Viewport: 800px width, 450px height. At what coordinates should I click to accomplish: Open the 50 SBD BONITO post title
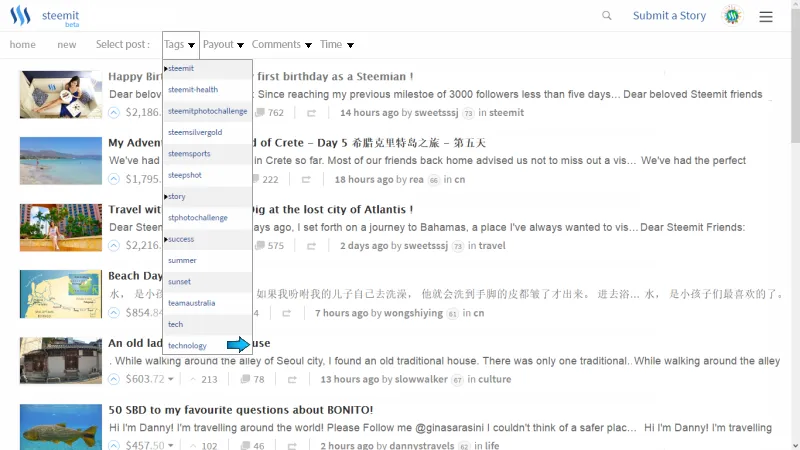[240, 410]
